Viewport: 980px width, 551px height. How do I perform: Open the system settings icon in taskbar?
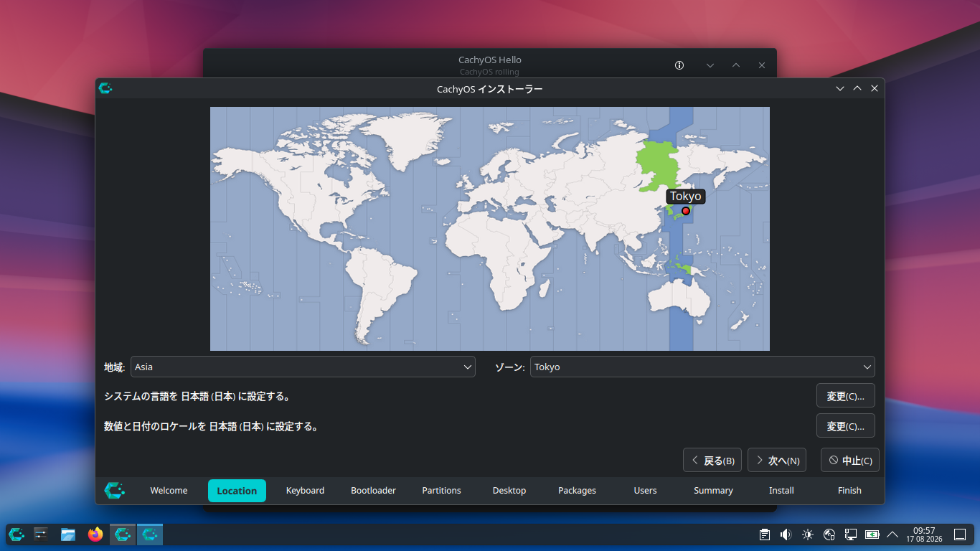coord(42,534)
